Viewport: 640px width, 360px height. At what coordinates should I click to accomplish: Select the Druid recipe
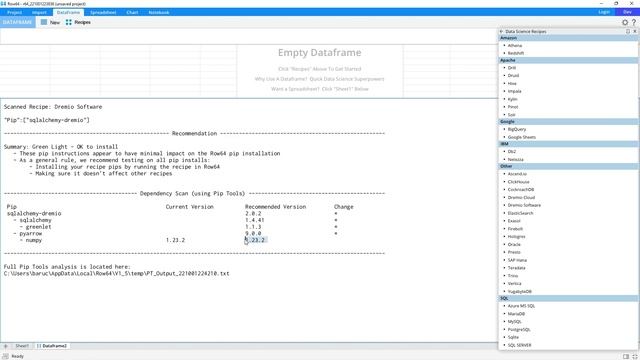513,76
